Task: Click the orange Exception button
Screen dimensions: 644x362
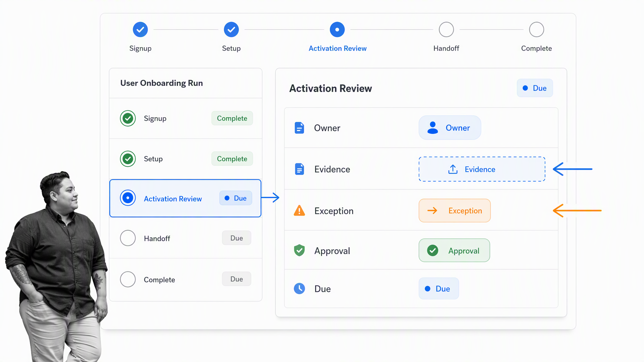Action: tap(454, 211)
